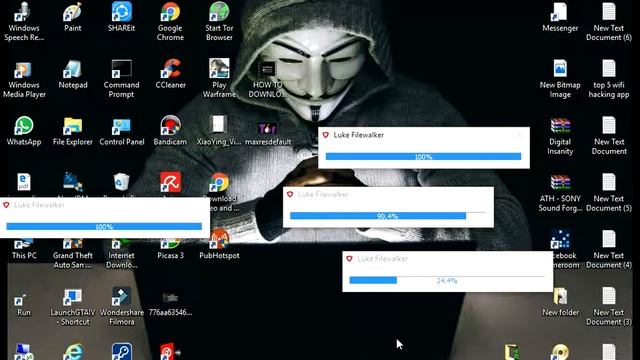The image size is (640, 360).
Task: Open Internet Explorer icon in bottom row
Action: [x=73, y=352]
